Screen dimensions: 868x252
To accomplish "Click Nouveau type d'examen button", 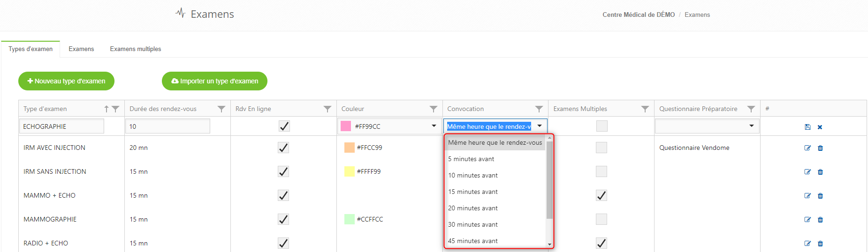I will coord(66,81).
